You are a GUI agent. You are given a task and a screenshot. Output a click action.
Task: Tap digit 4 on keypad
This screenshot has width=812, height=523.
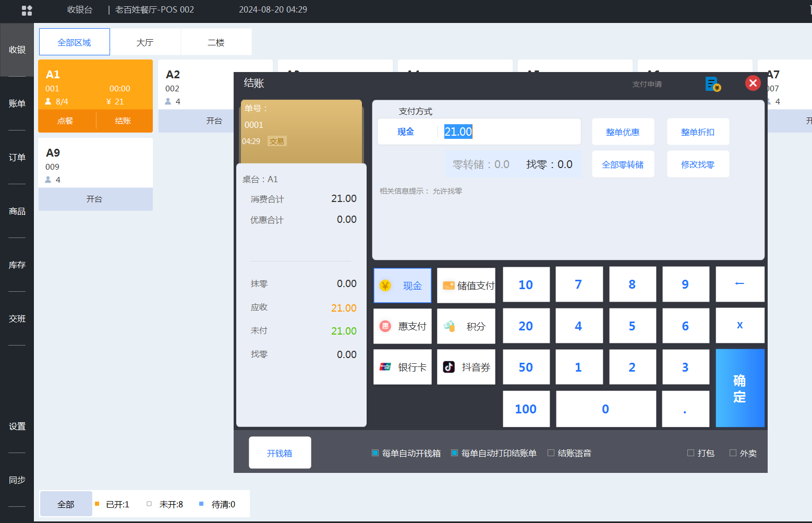579,326
